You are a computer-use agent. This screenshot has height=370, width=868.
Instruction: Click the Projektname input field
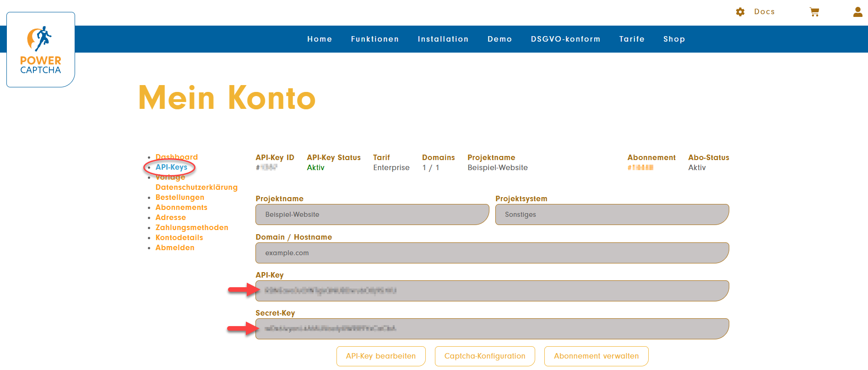372,214
